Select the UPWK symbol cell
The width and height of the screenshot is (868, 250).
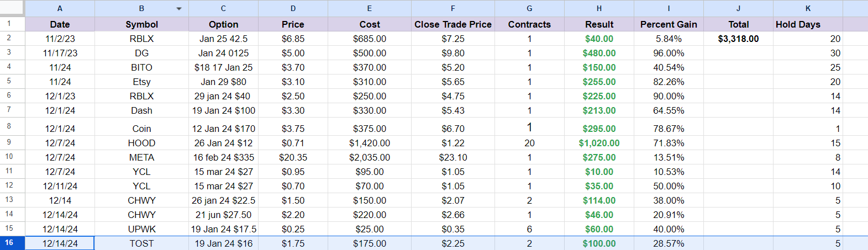(x=141, y=229)
